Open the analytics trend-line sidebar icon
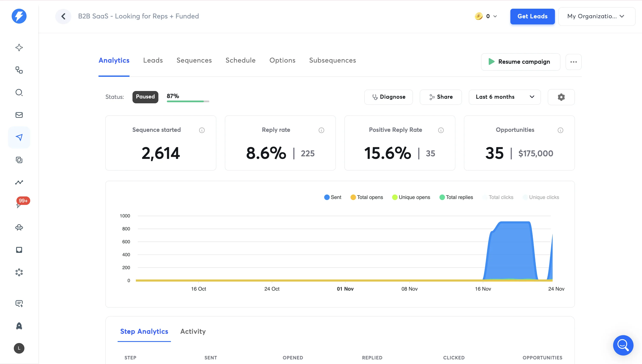Viewport: 642px width, 364px height. [x=19, y=182]
